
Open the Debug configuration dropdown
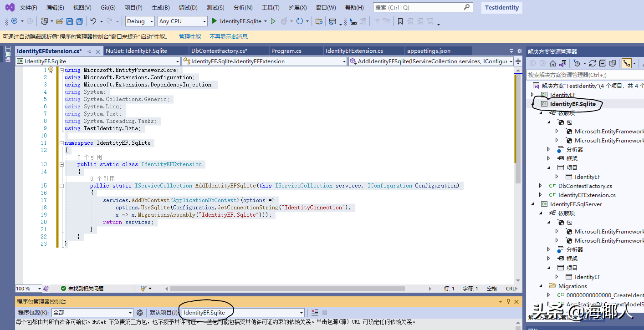coord(140,21)
